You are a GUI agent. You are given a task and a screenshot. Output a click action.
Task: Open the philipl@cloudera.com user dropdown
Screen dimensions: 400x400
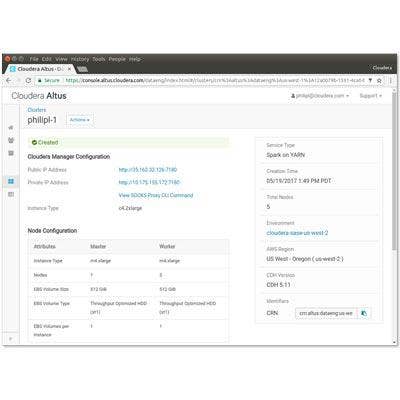tap(320, 96)
